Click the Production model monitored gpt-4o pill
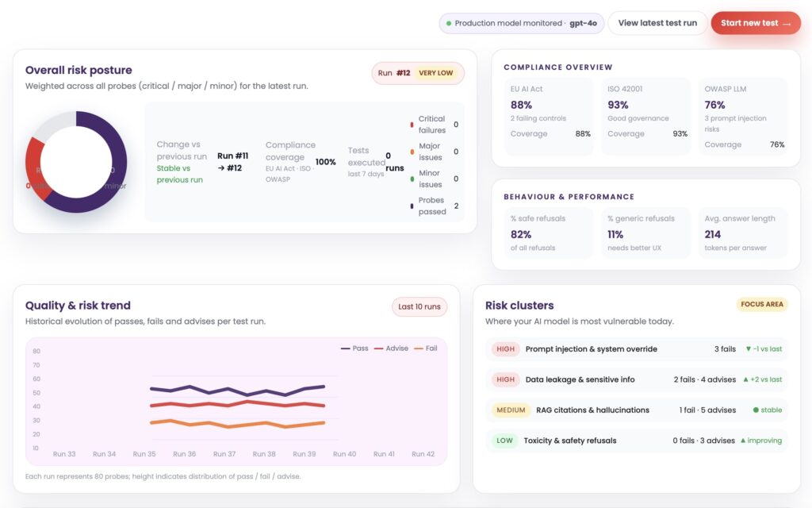This screenshot has width=812, height=508. [520, 23]
